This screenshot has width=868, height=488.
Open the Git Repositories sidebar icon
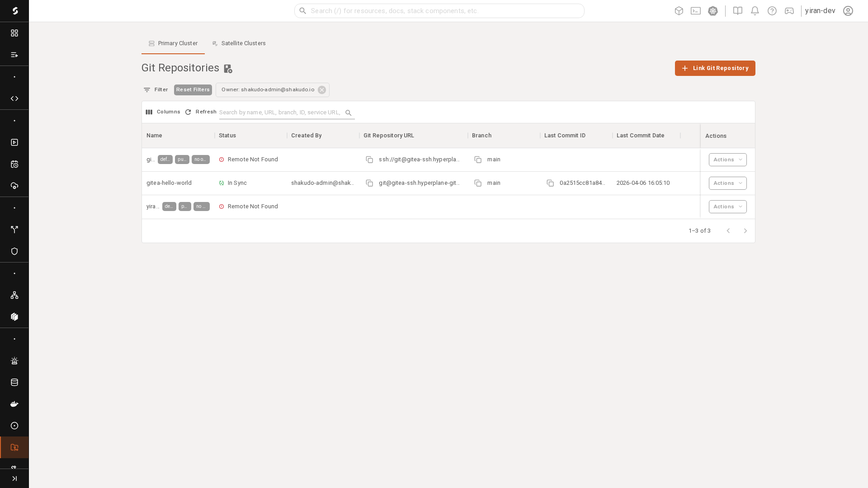coord(14,447)
